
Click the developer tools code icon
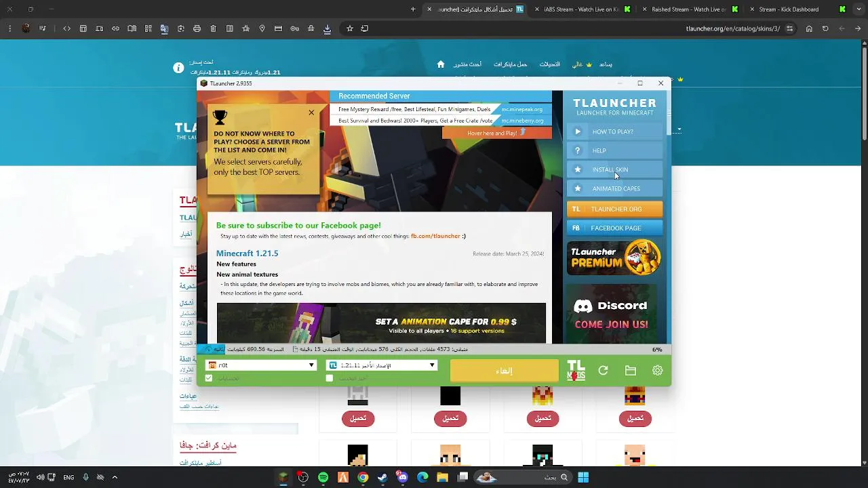pyautogui.click(x=66, y=28)
